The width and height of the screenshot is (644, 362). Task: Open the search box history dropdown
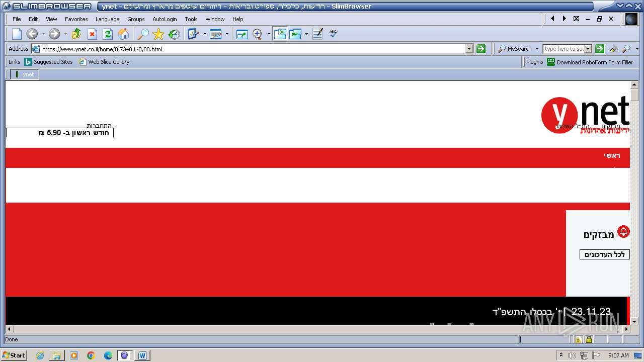pyautogui.click(x=588, y=49)
